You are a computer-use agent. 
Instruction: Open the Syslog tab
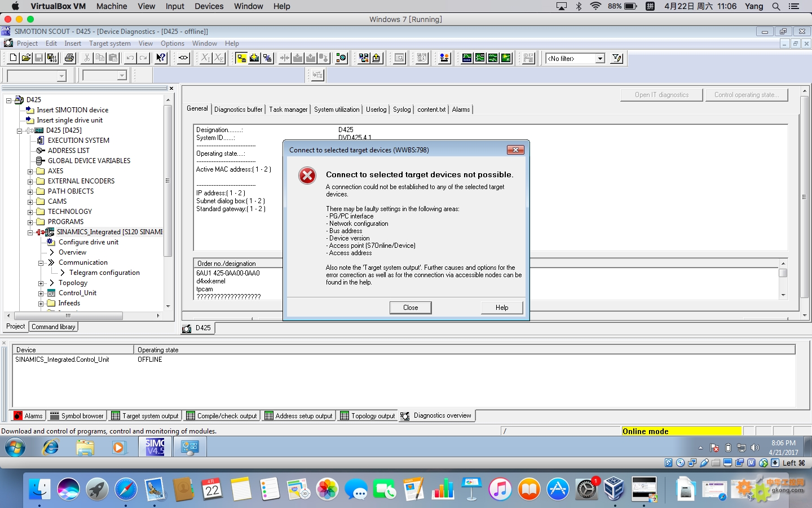pos(402,110)
